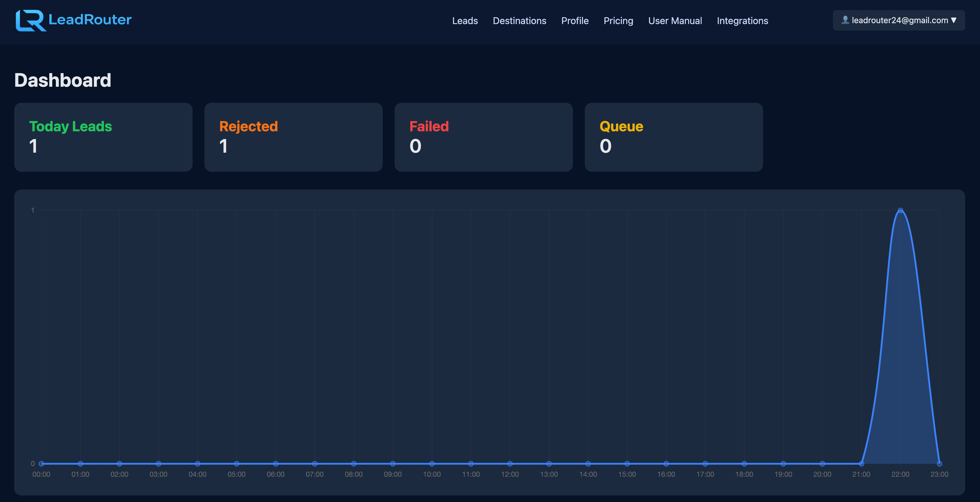Open the Profile menu item
Image resolution: width=980 pixels, height=502 pixels.
(x=575, y=20)
